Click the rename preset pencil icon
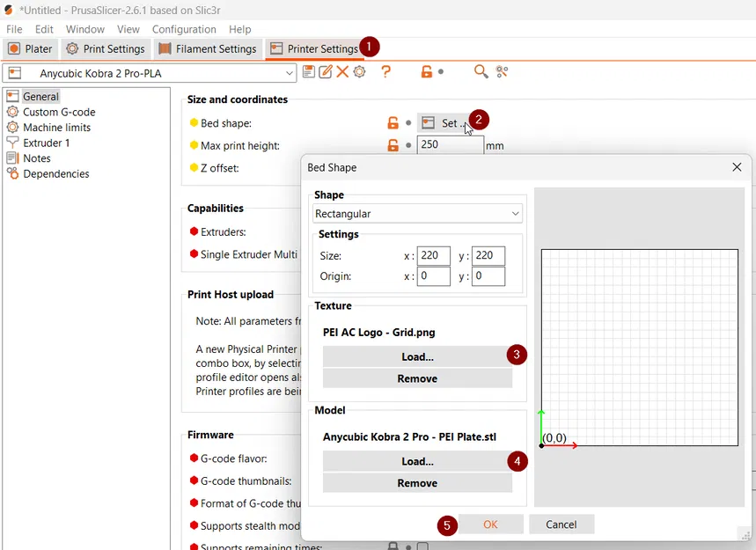 326,72
